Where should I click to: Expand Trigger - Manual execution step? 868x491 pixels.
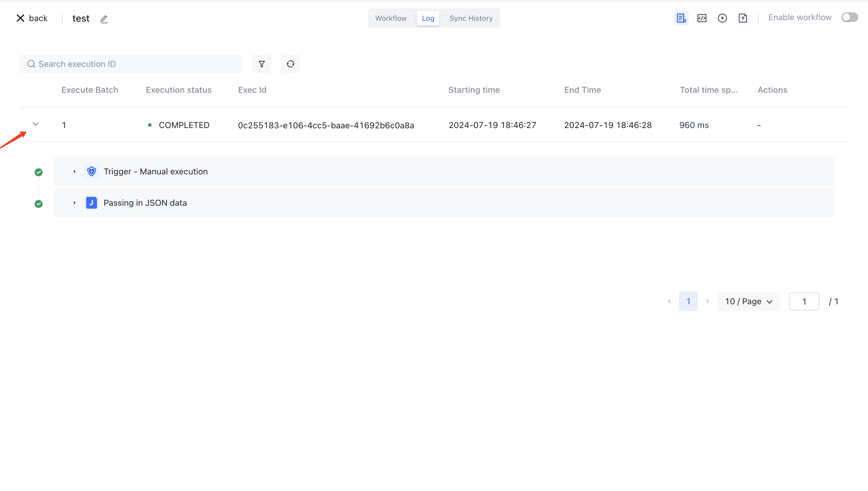(74, 172)
